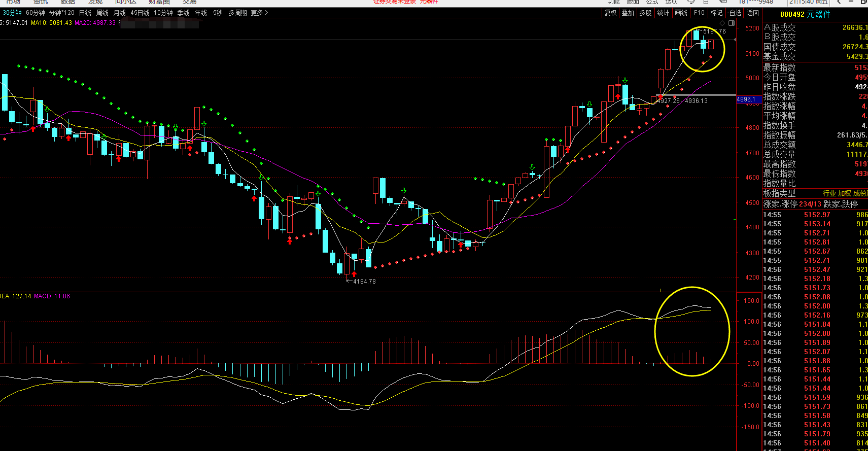The width and height of the screenshot is (868, 451).
Task: Open the 统计 statistics tool
Action: tap(663, 13)
